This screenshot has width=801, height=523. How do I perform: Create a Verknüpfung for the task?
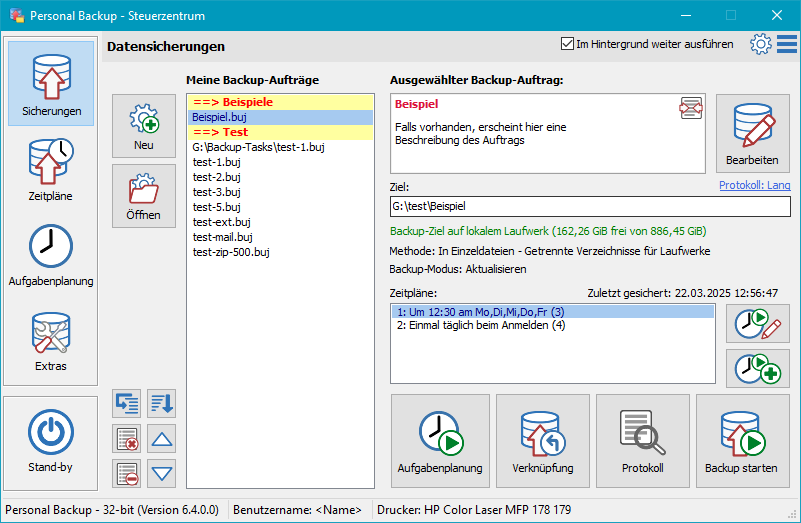(x=543, y=441)
